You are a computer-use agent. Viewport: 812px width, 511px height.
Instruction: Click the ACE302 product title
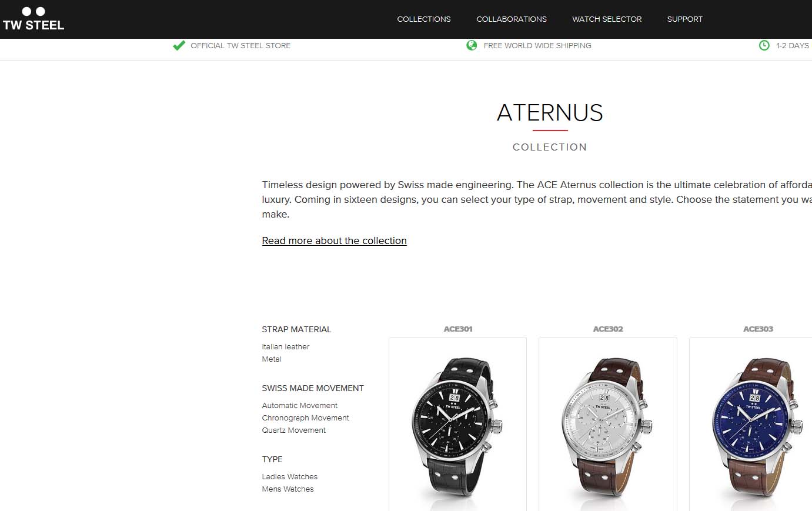click(x=608, y=329)
